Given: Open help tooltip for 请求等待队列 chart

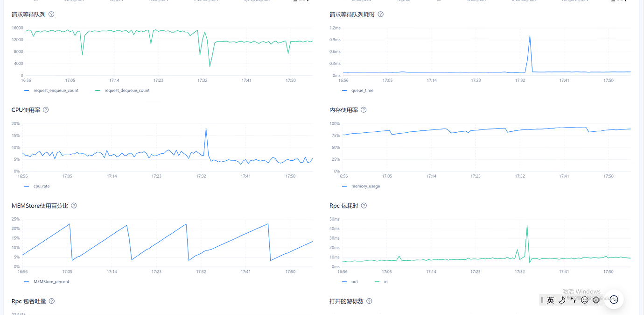Looking at the screenshot, I should [x=51, y=14].
